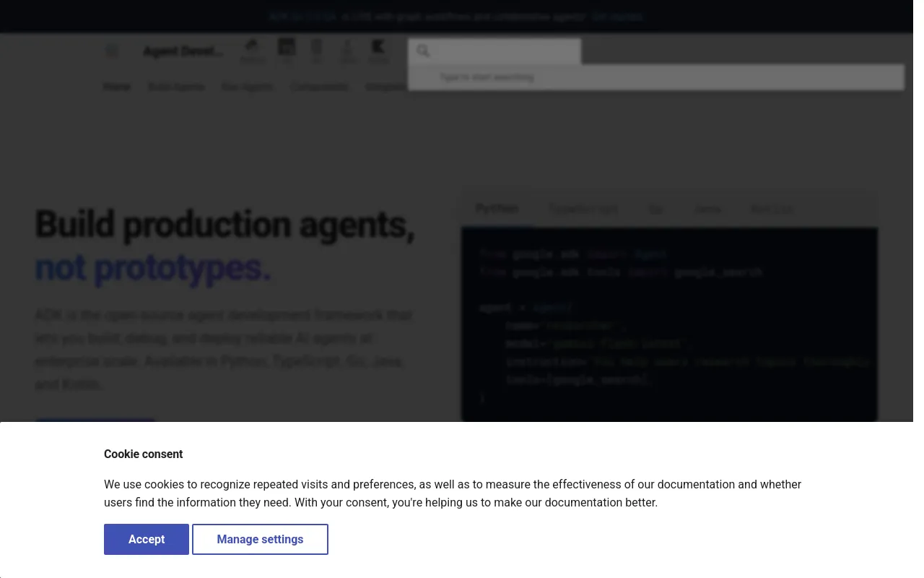Accept cookies in the consent banner
The height and width of the screenshot is (578, 924).
pos(147,540)
